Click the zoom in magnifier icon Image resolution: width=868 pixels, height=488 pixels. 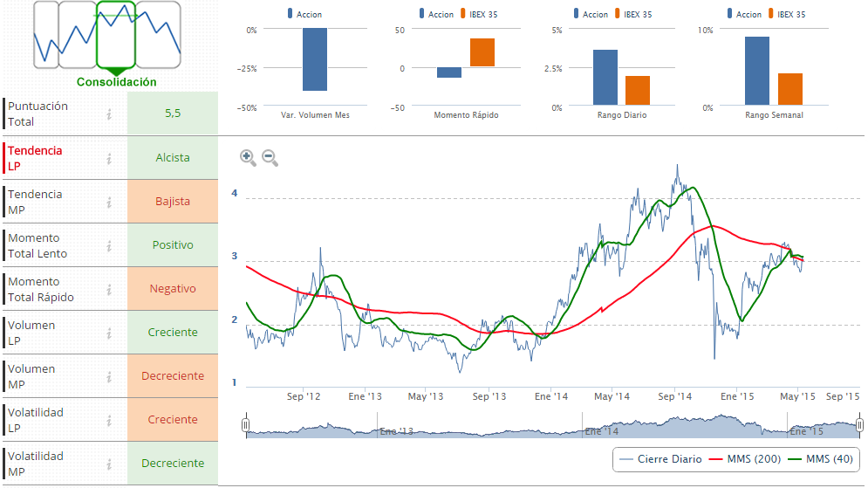click(x=248, y=158)
